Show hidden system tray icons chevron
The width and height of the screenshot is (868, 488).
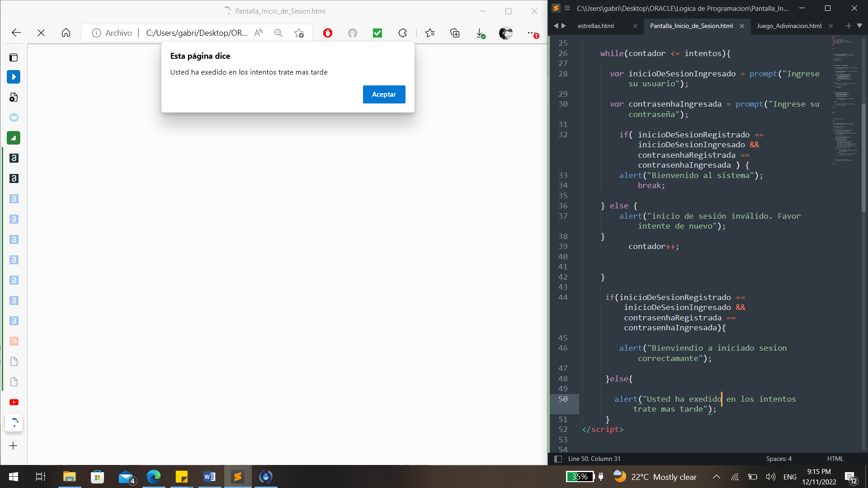(x=717, y=477)
